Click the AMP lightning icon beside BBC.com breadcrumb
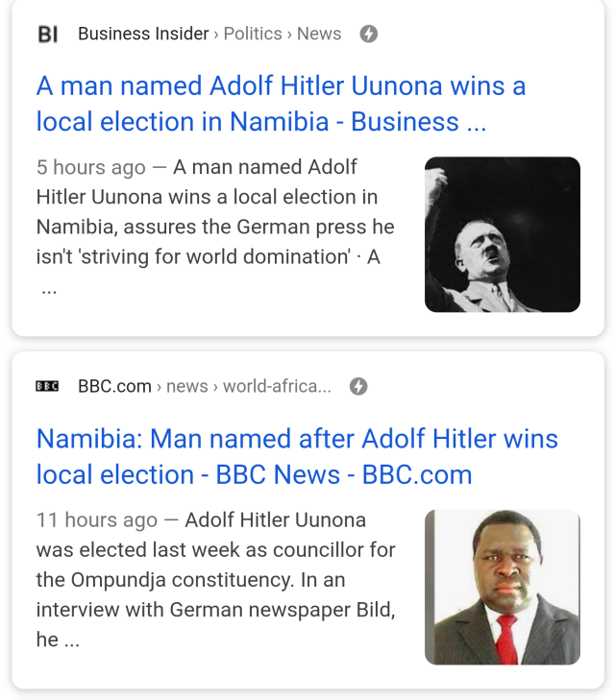Viewport: 615px width, 700px height. [357, 386]
